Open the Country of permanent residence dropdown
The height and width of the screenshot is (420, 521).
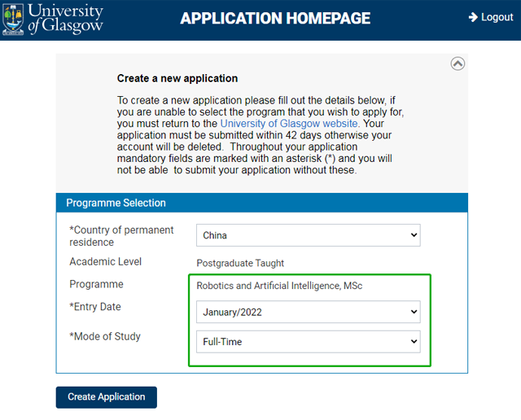coord(308,235)
